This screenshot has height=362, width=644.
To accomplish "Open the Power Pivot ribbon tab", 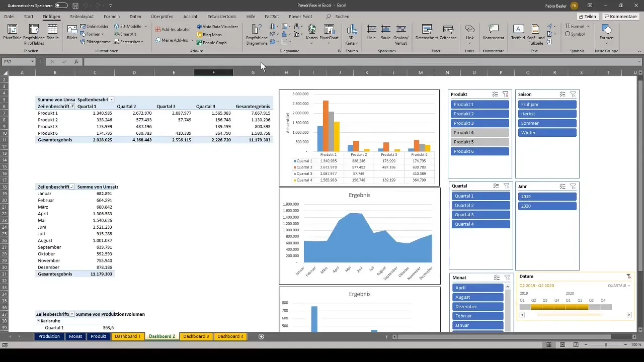I will 300,17.
